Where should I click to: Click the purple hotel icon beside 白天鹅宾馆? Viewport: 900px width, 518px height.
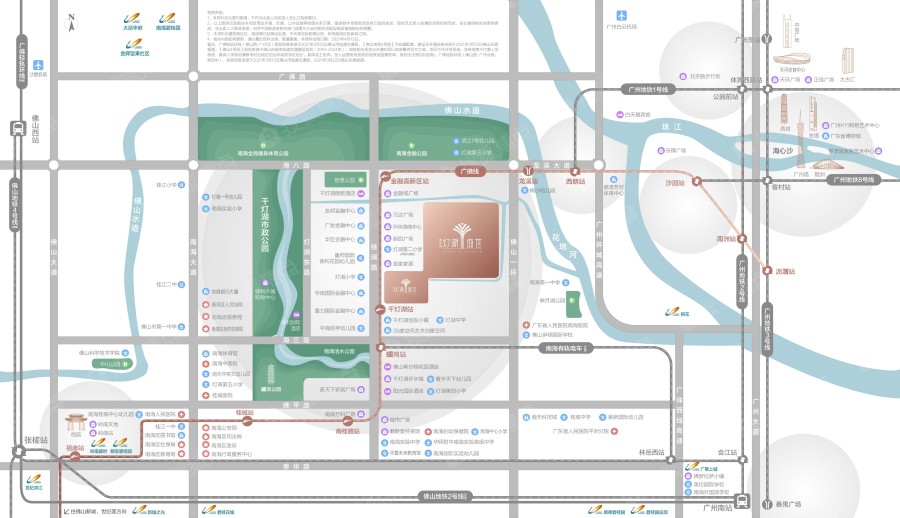tap(619, 115)
